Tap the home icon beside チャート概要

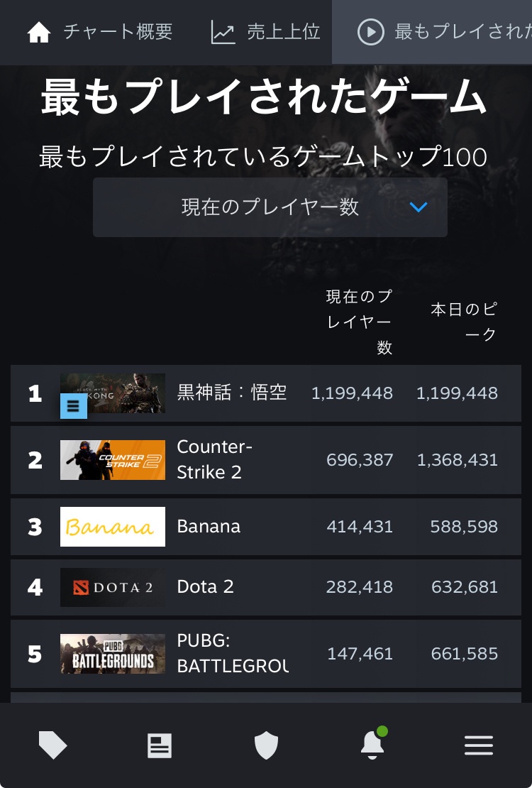[x=39, y=32]
